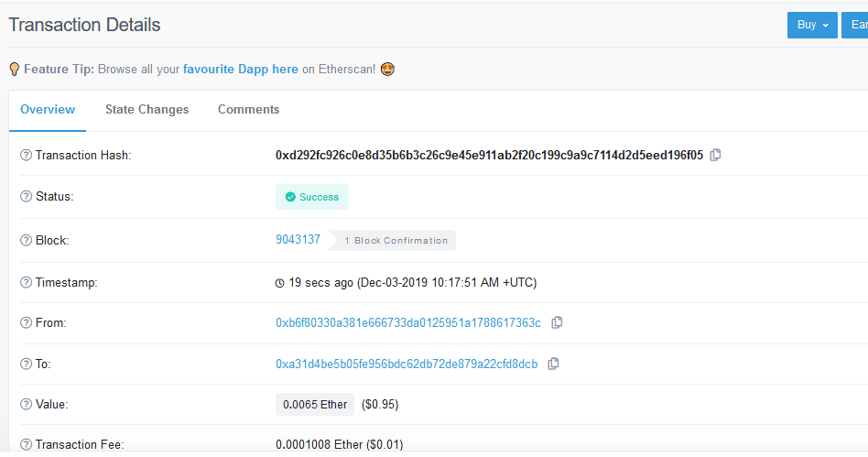The width and height of the screenshot is (868, 457).
Task: Open the Comments tab
Action: (x=248, y=110)
